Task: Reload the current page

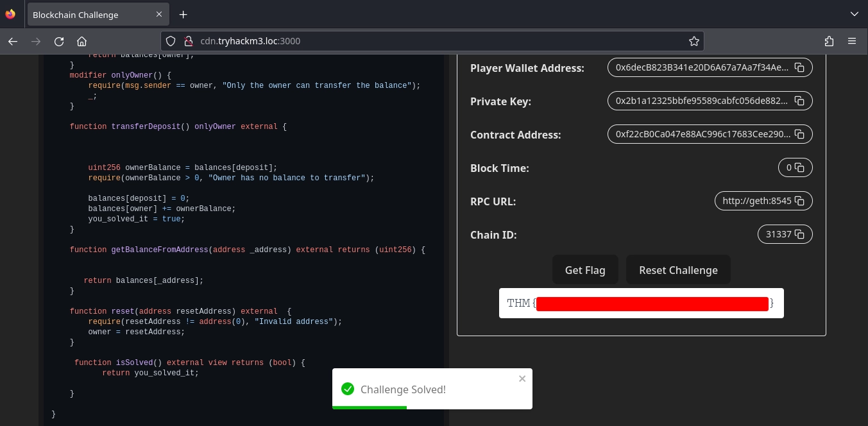Action: [x=59, y=41]
